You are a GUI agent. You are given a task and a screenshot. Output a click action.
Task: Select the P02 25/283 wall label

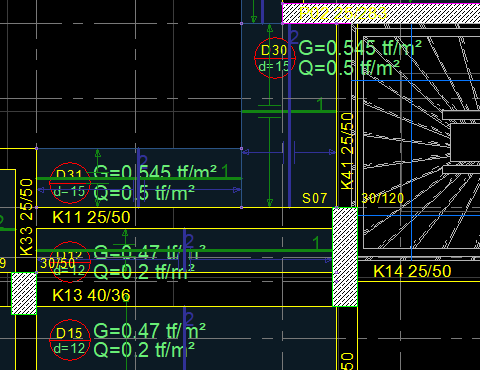click(x=343, y=14)
